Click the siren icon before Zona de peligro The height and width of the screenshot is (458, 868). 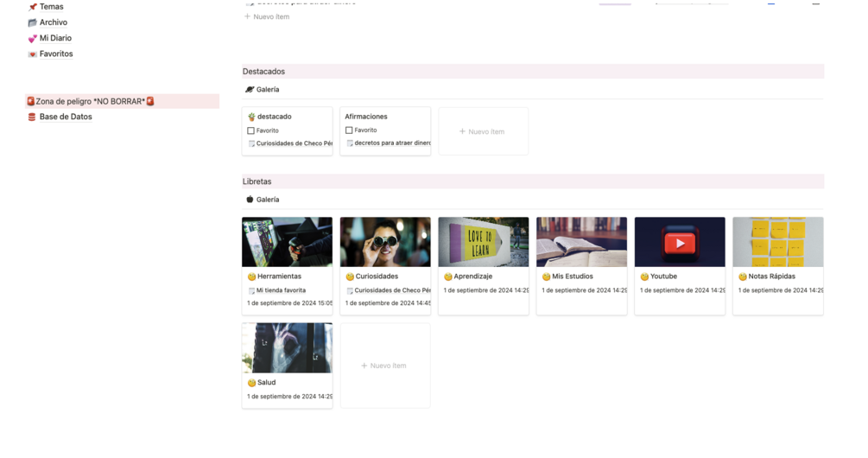click(x=31, y=101)
